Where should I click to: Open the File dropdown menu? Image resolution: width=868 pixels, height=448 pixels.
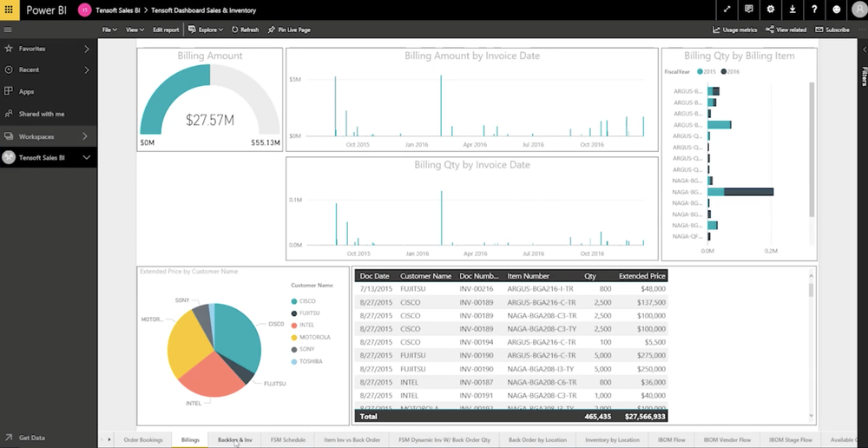click(109, 30)
